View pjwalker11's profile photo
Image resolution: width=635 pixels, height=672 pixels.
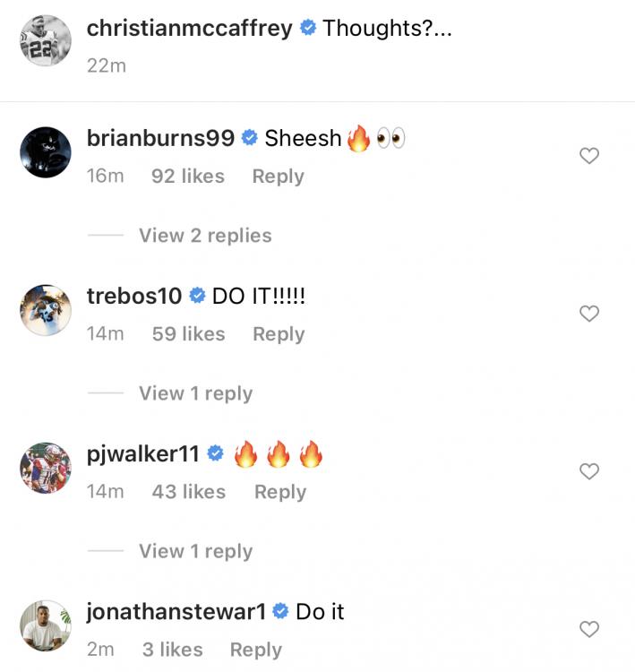coord(45,468)
